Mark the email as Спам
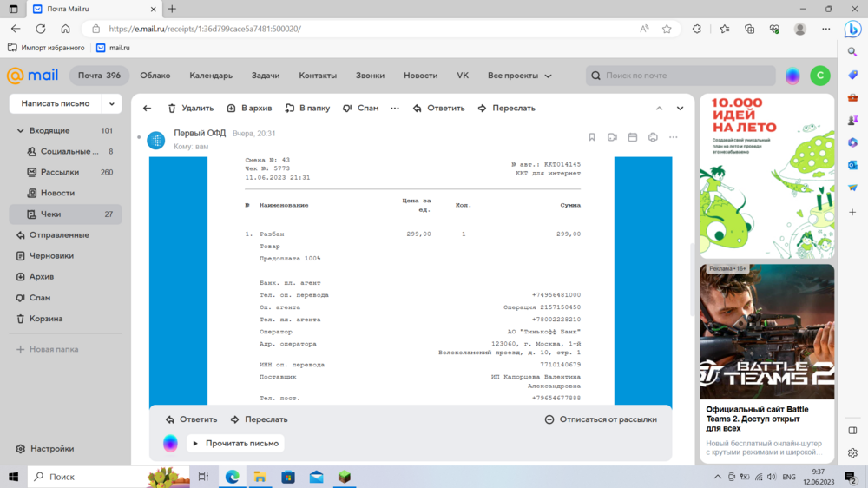The image size is (868, 488). [x=360, y=108]
